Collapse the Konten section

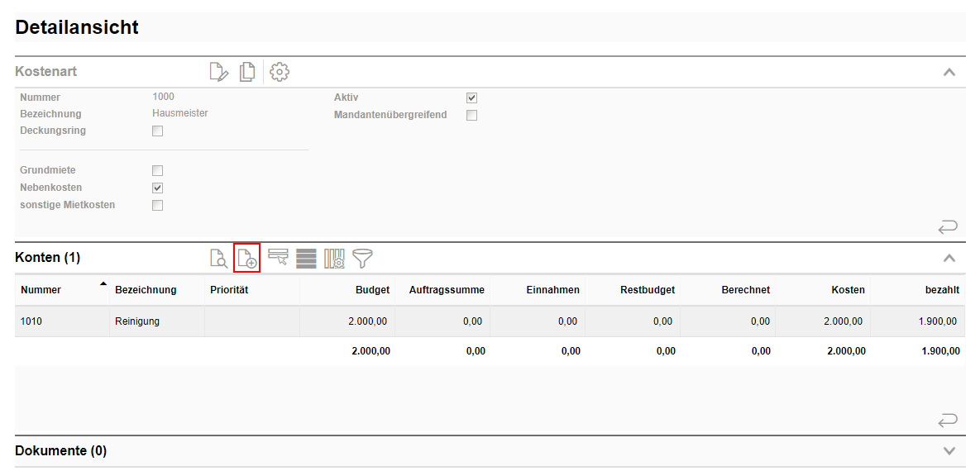pyautogui.click(x=949, y=258)
